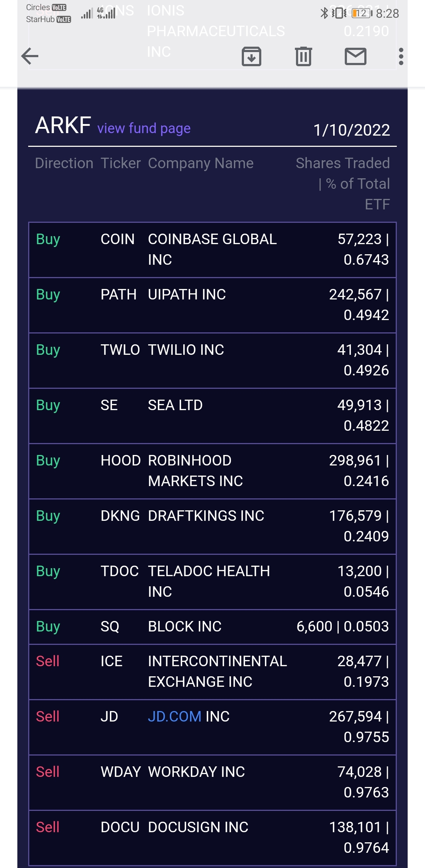Tap the battery indicator in the status bar
Viewport: 425px width, 868px height.
[x=362, y=13]
